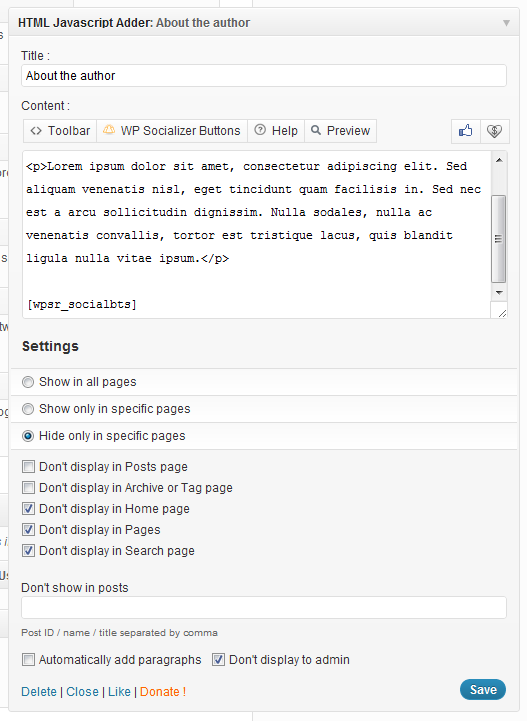Click the textarea scroll down arrow
The width and height of the screenshot is (527, 721).
click(x=499, y=292)
